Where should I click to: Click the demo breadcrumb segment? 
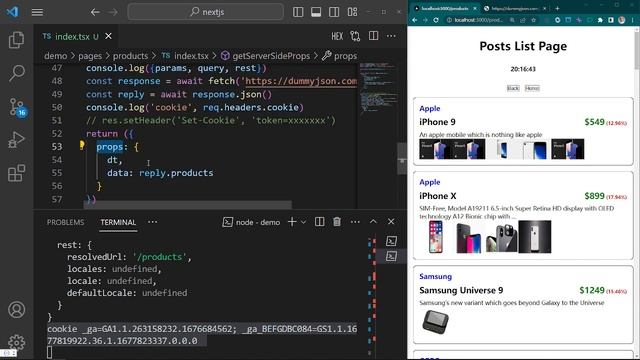[x=56, y=56]
